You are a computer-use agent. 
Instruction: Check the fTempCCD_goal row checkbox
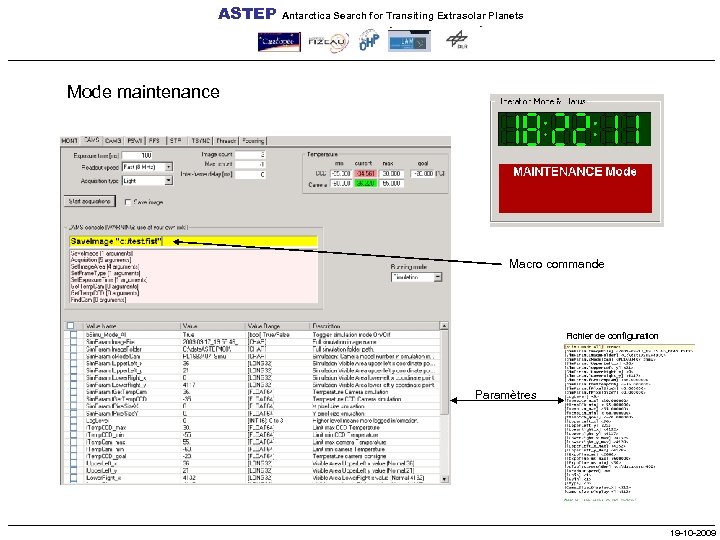[73, 456]
